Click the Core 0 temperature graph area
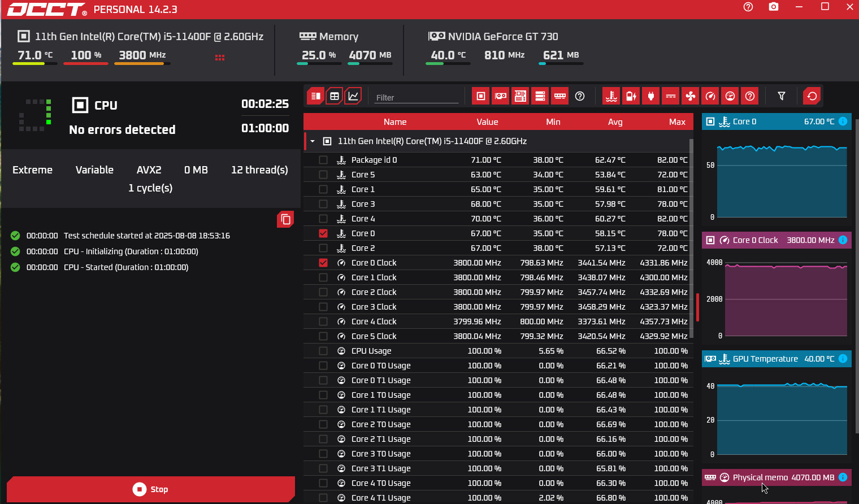Viewport: 859px width, 504px height. tap(782, 181)
